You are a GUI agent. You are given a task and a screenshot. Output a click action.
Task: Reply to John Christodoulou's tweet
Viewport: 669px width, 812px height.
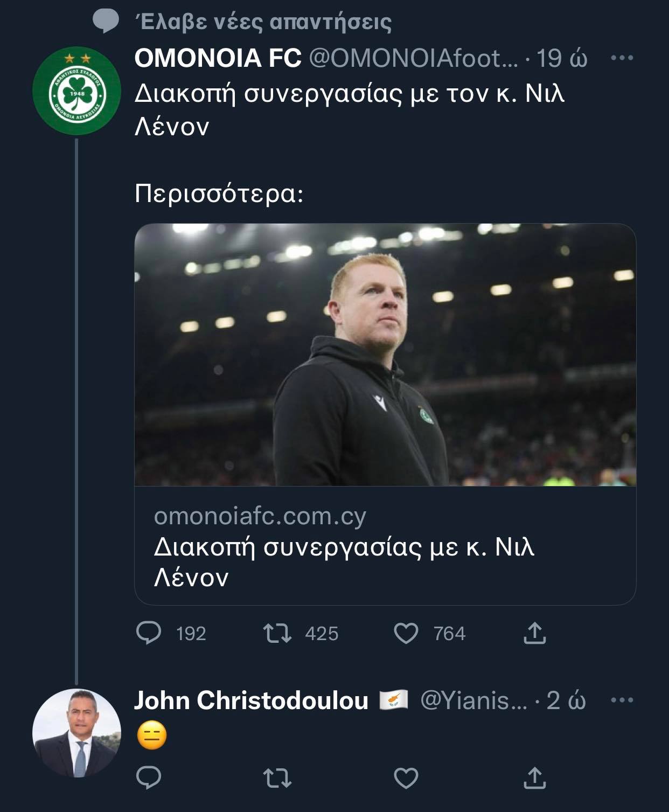tap(149, 778)
